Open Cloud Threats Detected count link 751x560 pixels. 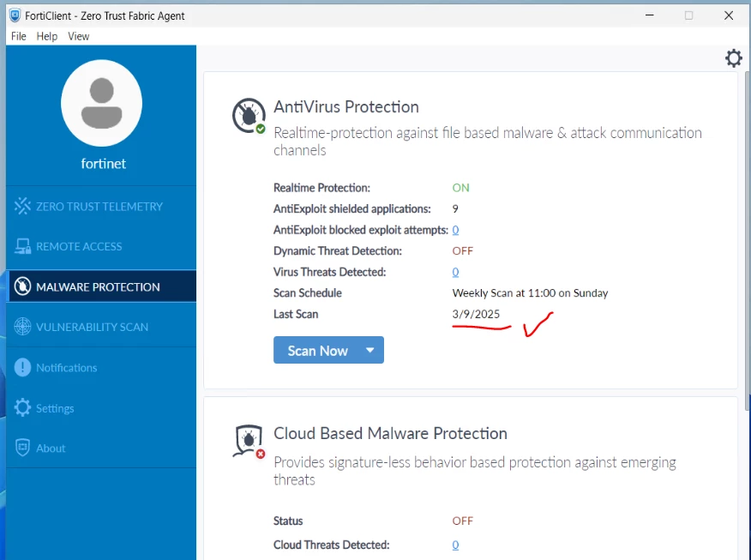[455, 545]
